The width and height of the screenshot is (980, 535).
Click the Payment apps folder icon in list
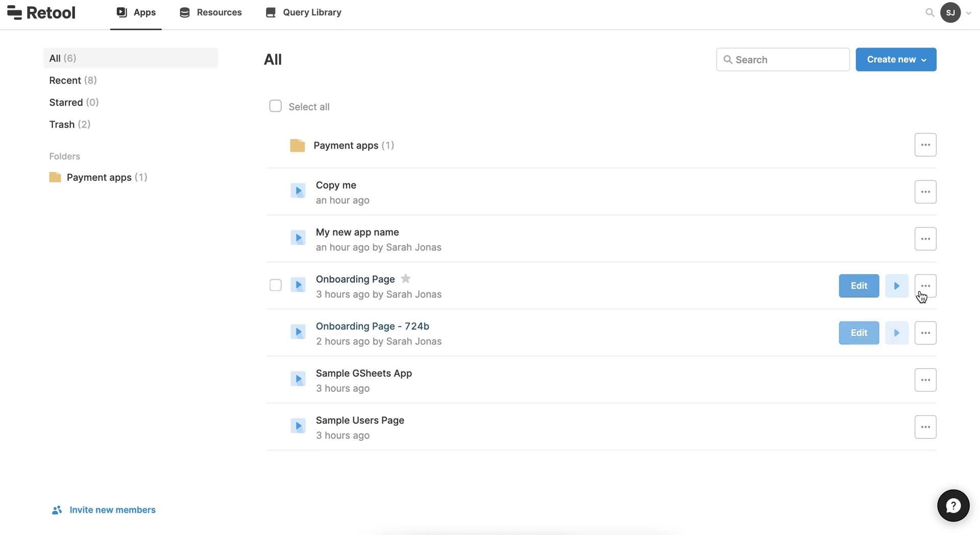tap(297, 145)
